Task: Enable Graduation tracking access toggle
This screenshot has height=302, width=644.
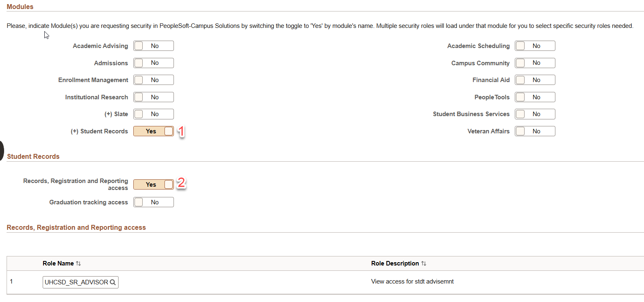Action: 153,202
